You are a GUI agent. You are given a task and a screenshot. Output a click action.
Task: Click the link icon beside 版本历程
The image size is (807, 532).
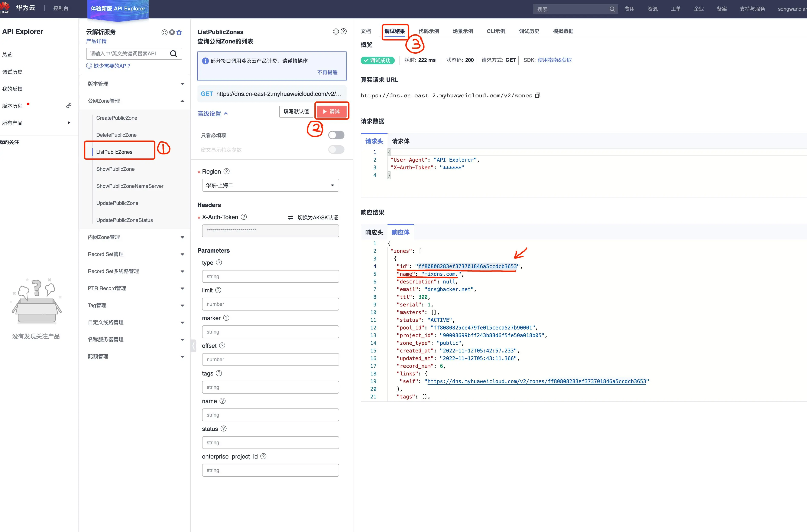69,105
